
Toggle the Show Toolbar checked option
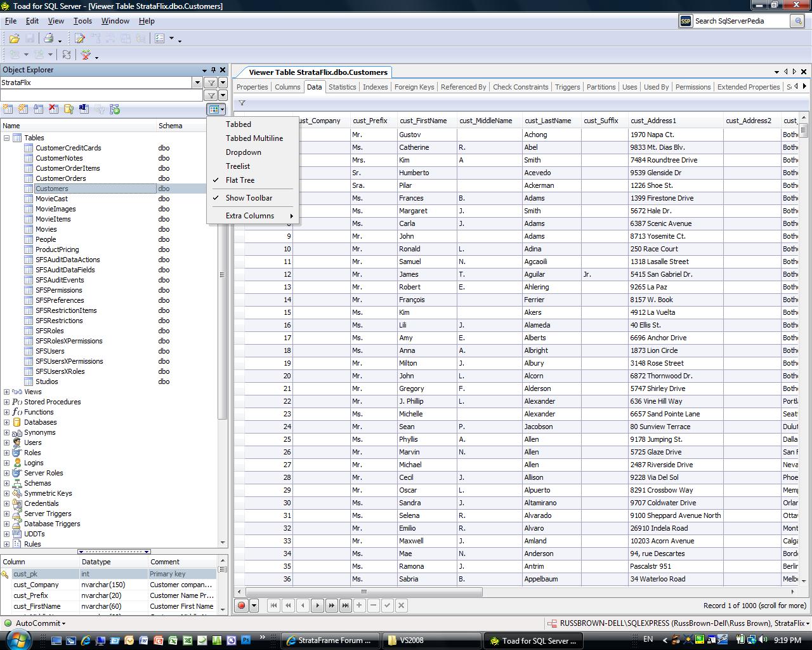point(249,198)
